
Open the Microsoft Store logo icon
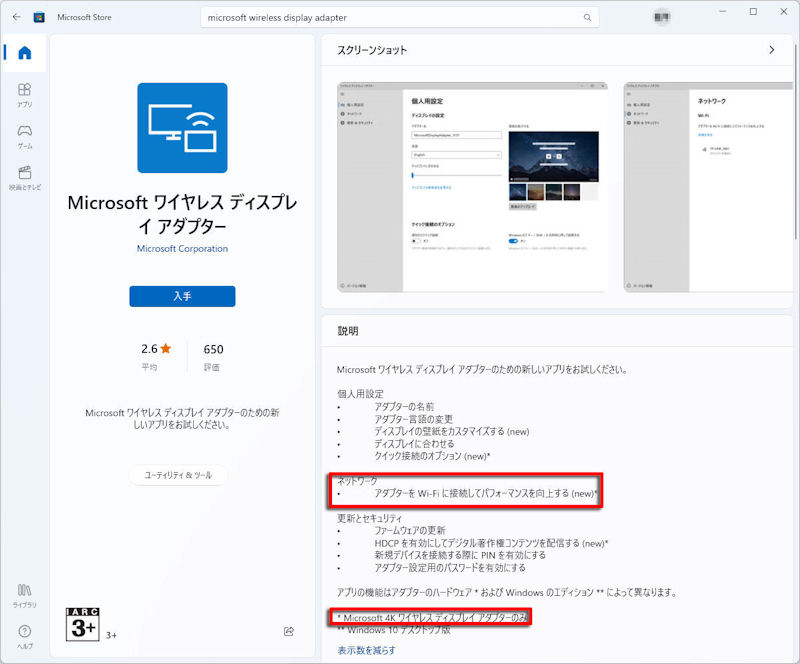(x=39, y=17)
